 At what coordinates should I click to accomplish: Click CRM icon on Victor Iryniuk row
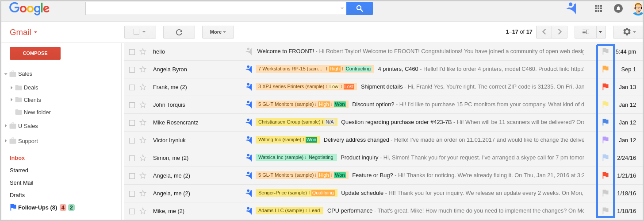click(249, 140)
